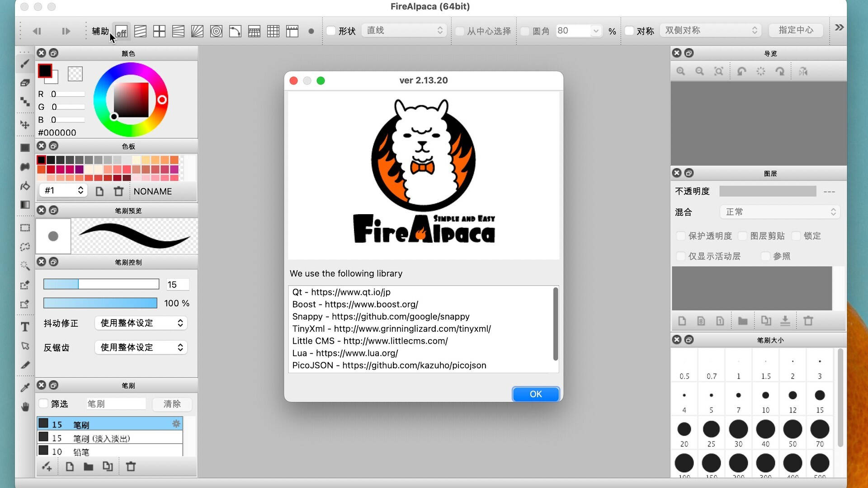Open the 双侧对称 symmetry dropdown
Screen dimensions: 868x488
[711, 30]
